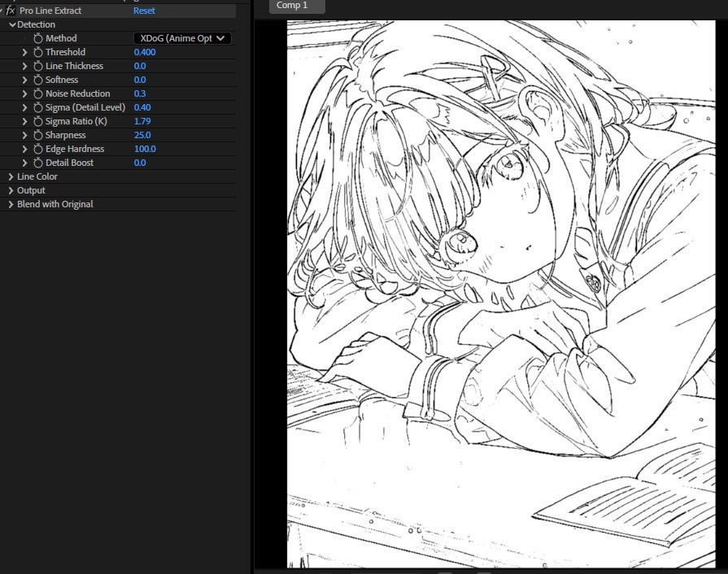This screenshot has width=728, height=574.
Task: Expand the Sigma Ratio (K) property
Action: pyautogui.click(x=24, y=122)
